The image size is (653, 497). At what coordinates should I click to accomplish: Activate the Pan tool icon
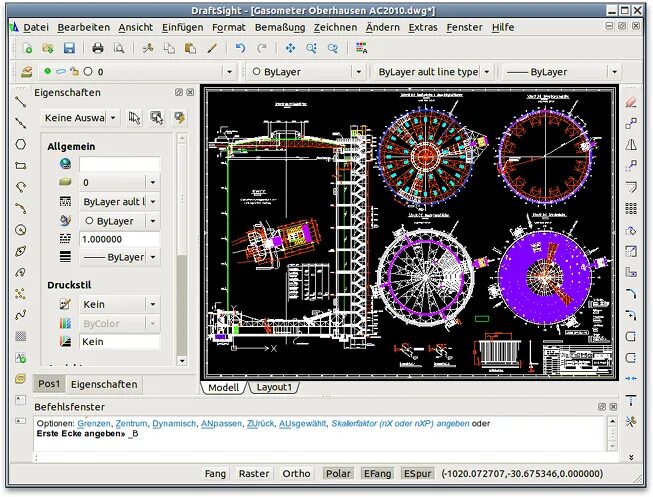290,48
